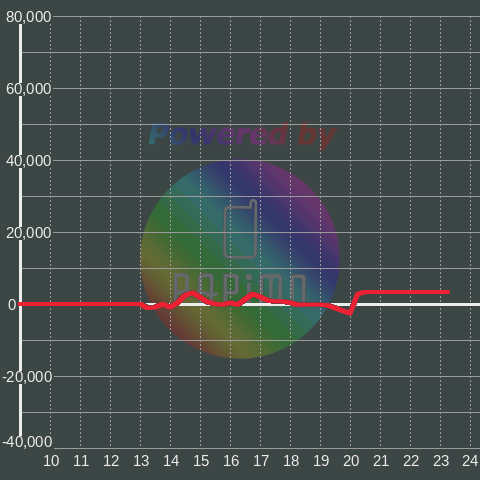
Task: Click hour 16 on the x-axis
Action: (231, 461)
